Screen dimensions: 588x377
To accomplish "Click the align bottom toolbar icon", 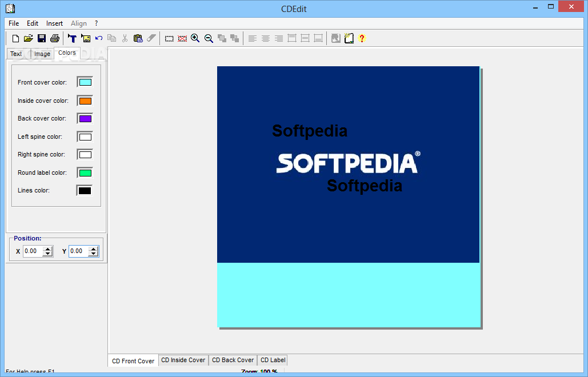I will [318, 38].
